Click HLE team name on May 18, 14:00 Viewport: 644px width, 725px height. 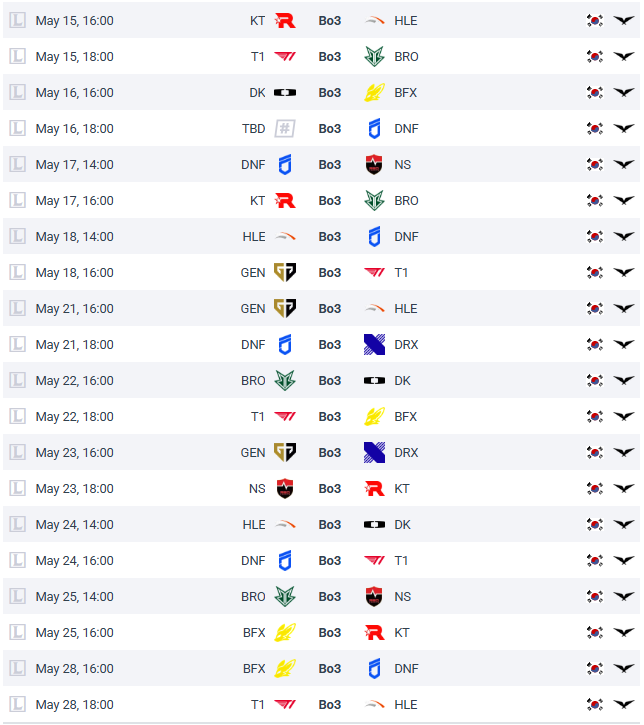tap(254, 237)
